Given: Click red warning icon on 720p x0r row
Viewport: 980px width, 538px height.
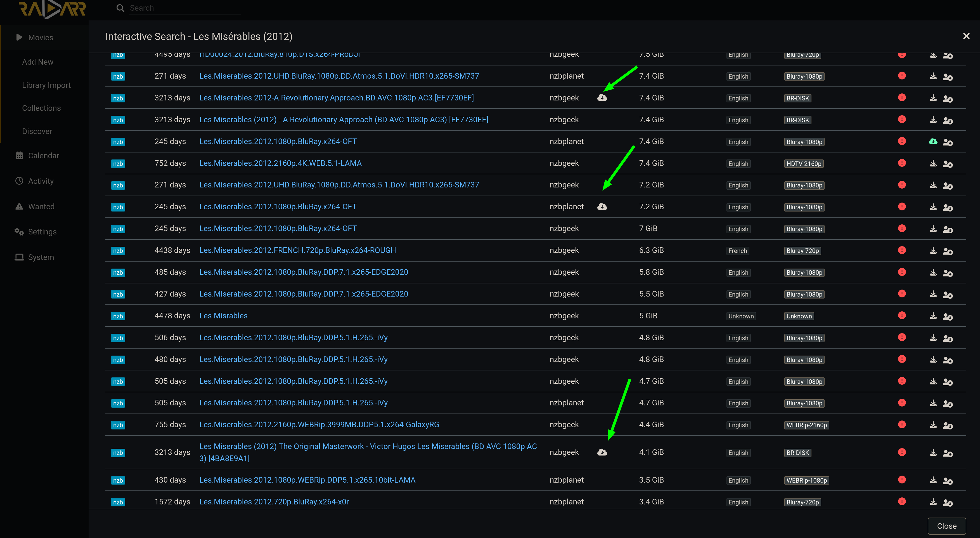Looking at the screenshot, I should (x=902, y=501).
